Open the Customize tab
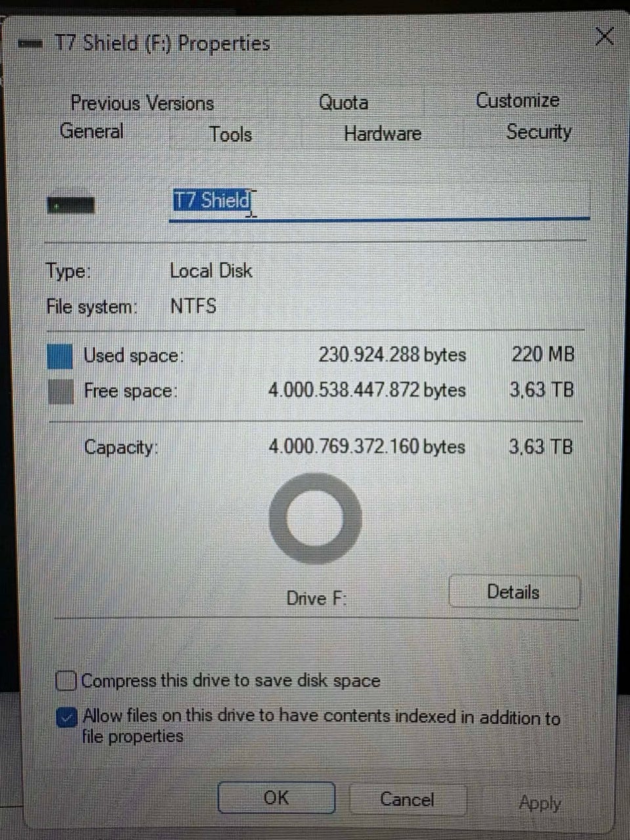 (518, 100)
